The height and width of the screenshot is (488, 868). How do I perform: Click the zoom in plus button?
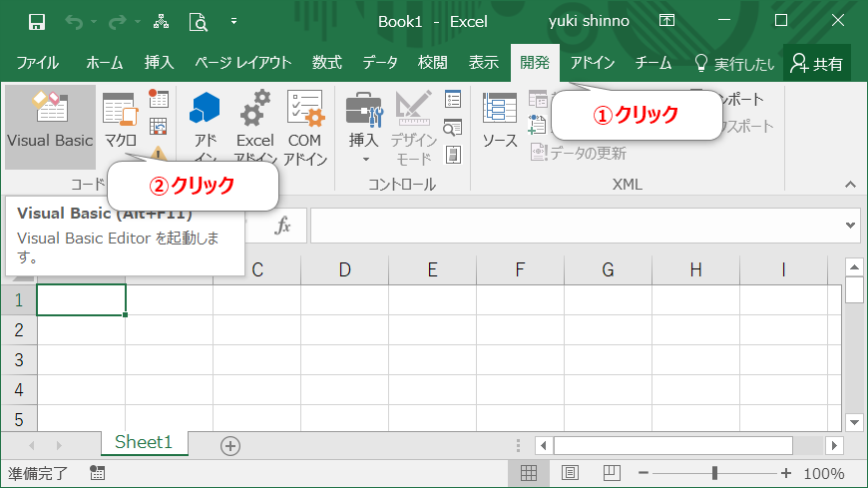(786, 473)
